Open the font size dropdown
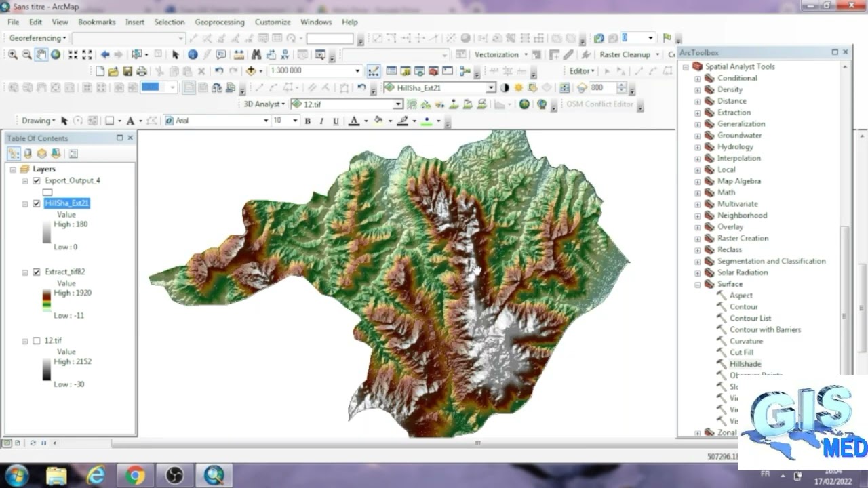Image resolution: width=868 pixels, height=488 pixels. tap(295, 121)
